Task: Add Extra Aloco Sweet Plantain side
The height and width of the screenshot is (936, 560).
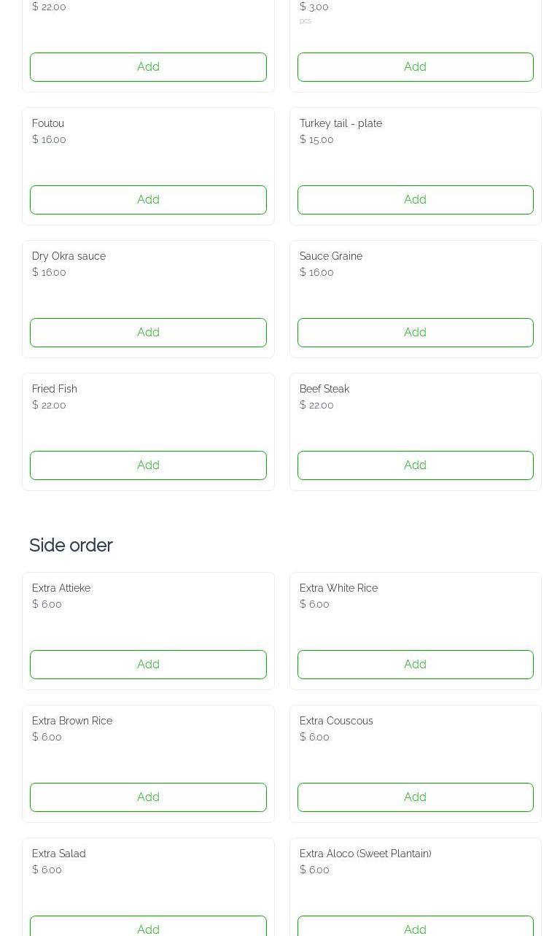Action: point(415,927)
